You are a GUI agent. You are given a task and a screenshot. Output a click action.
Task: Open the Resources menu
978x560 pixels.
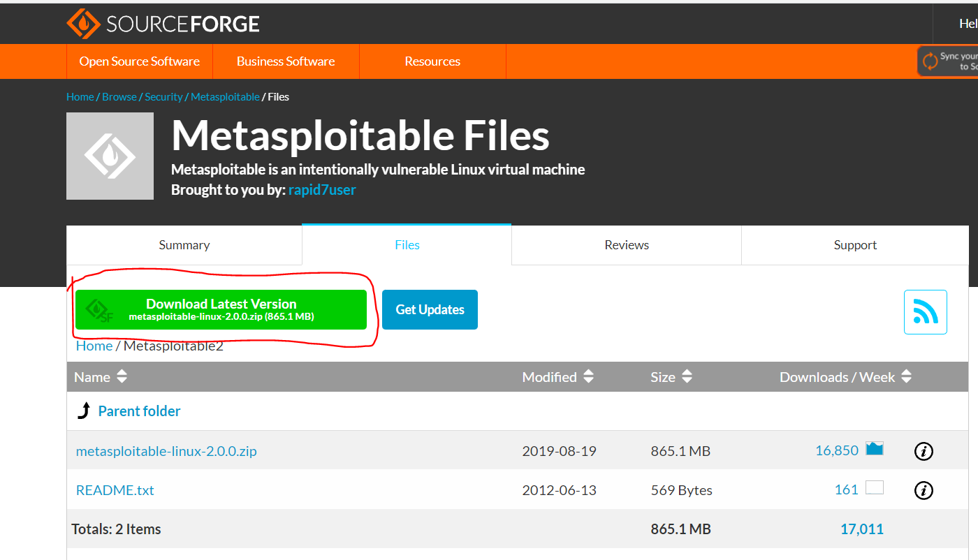pyautogui.click(x=432, y=61)
